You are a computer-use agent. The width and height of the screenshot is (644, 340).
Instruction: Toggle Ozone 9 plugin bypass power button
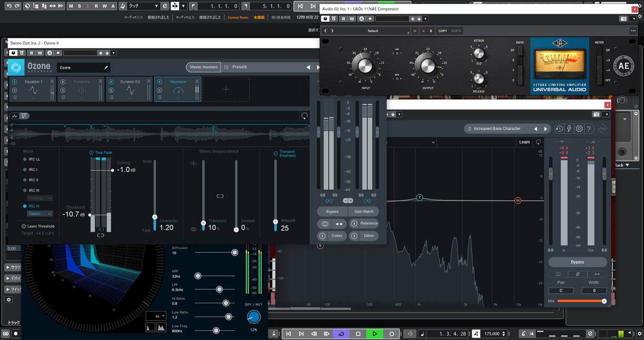[13, 53]
